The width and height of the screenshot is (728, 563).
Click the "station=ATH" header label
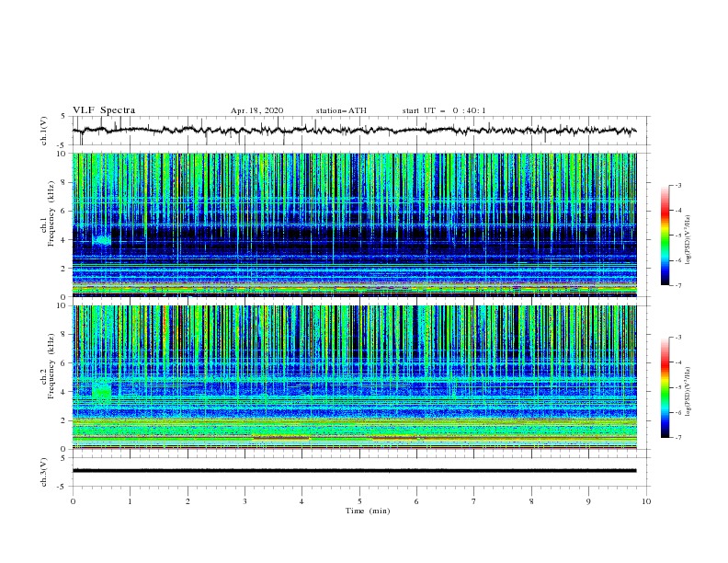point(341,110)
